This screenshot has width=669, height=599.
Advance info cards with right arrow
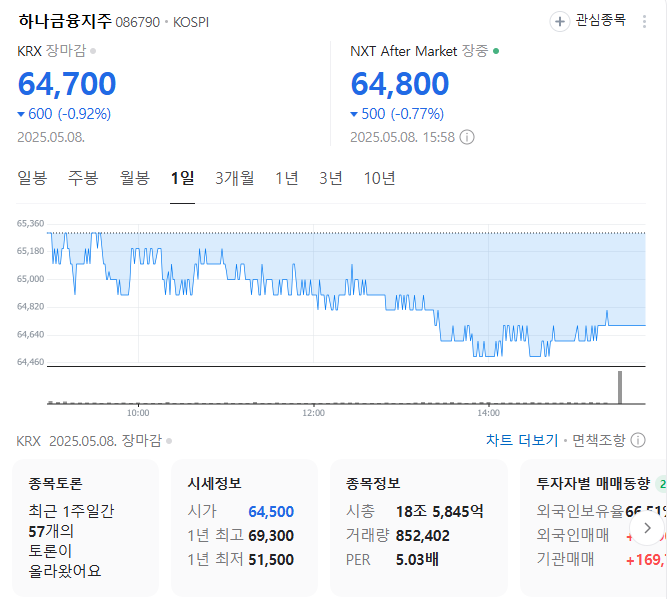point(647,528)
